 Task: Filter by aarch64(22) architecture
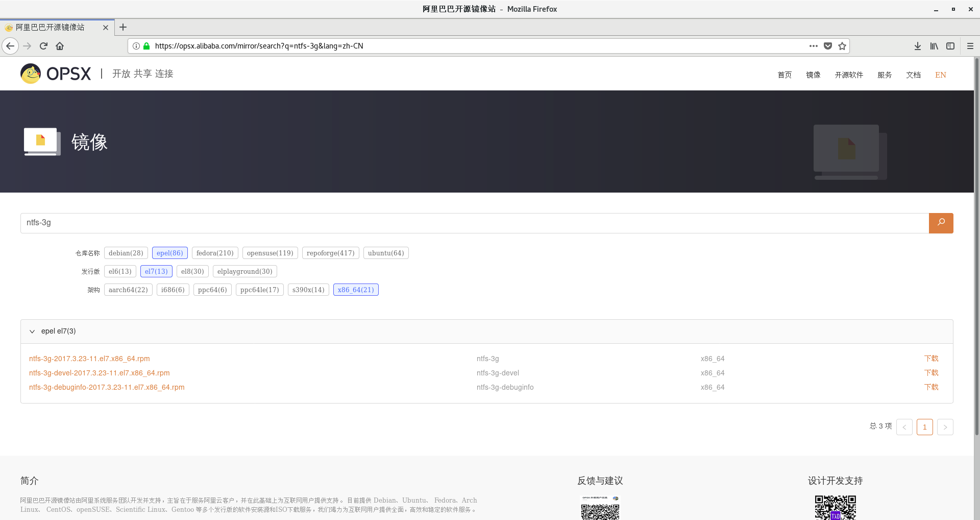click(128, 290)
